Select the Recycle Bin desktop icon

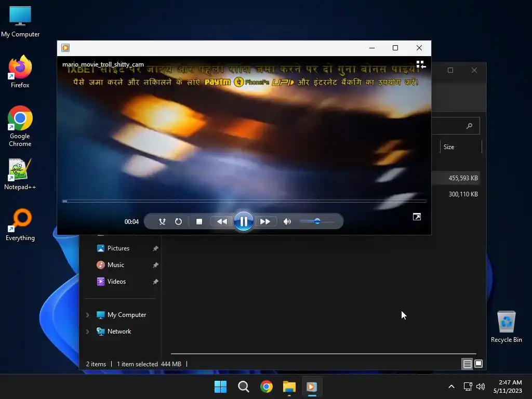[507, 327]
